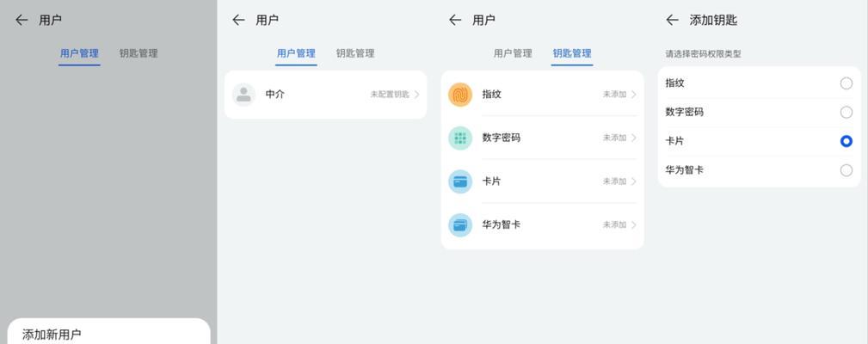The height and width of the screenshot is (344, 868).
Task: Tap the 中介 user avatar icon
Action: 243,95
